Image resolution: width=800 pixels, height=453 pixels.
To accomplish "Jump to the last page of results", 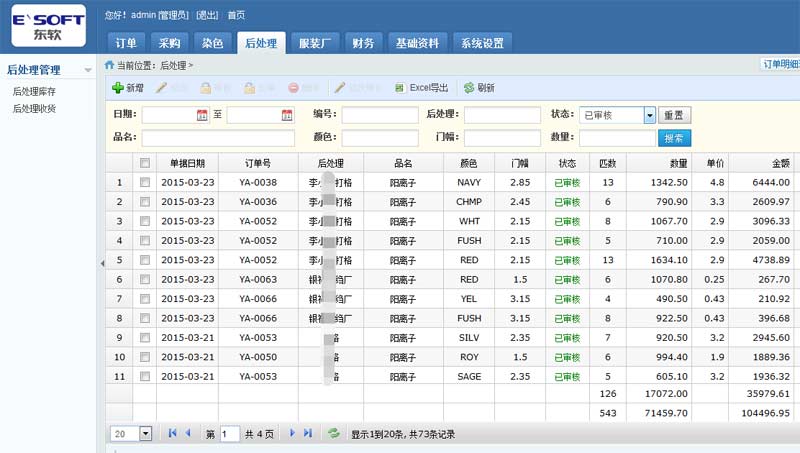I will pyautogui.click(x=308, y=433).
